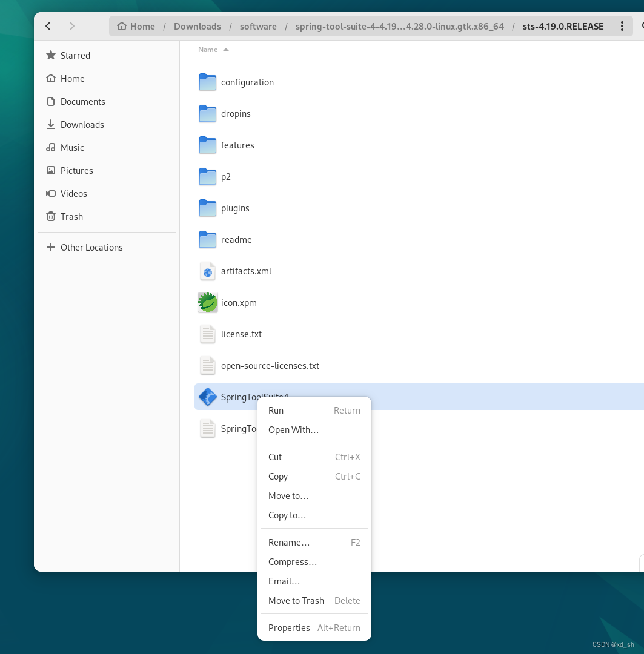Choose Compress… from the context menu
Screen dimensions: 644x654
point(314,562)
